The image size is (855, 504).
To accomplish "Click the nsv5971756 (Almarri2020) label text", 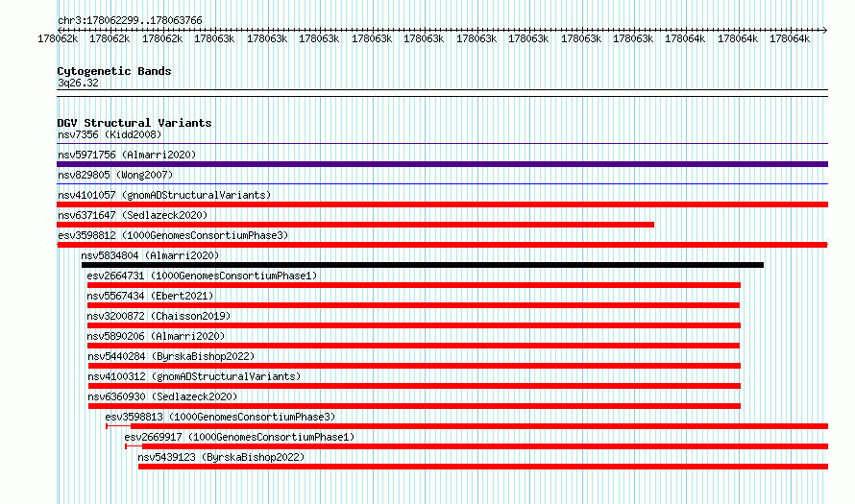I will [127, 155].
